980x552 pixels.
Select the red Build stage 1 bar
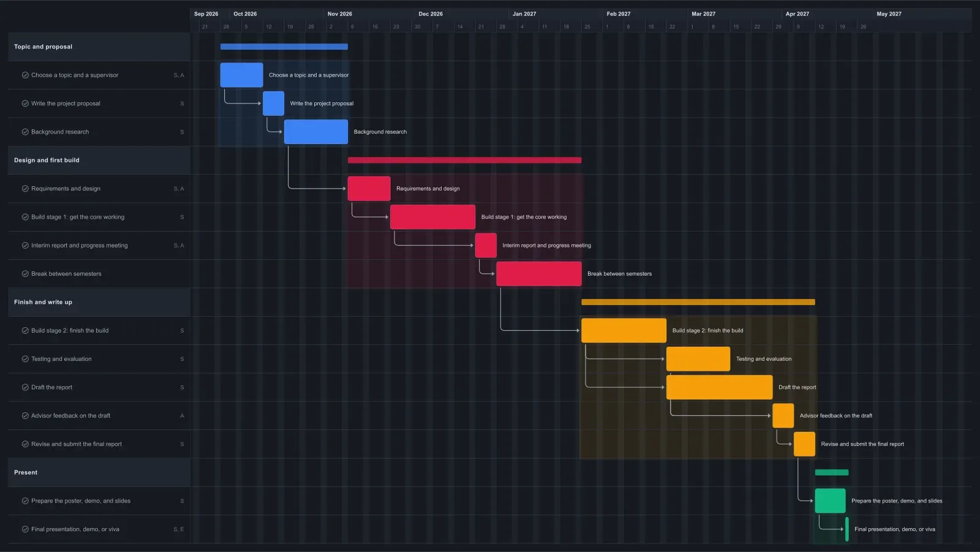tap(433, 217)
